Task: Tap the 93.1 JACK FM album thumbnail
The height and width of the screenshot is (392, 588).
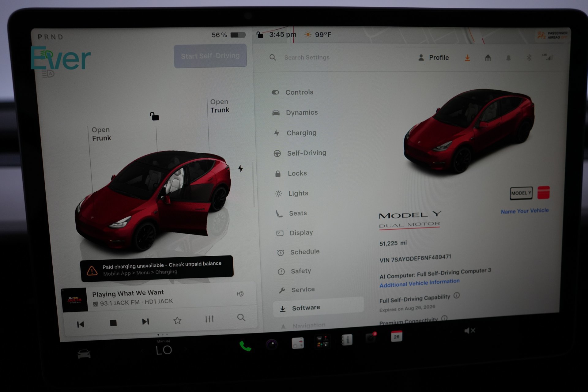Action: click(74, 300)
